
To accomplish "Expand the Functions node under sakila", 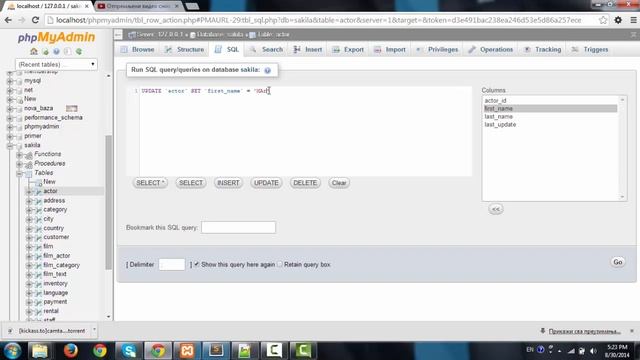I will point(19,155).
